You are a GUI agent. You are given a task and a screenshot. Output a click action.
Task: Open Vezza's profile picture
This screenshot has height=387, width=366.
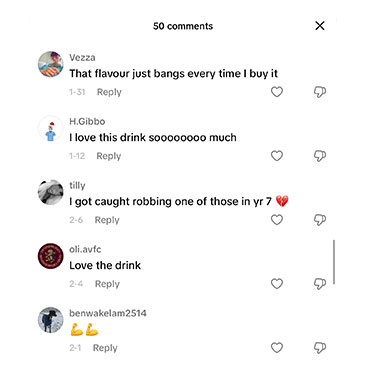point(50,64)
